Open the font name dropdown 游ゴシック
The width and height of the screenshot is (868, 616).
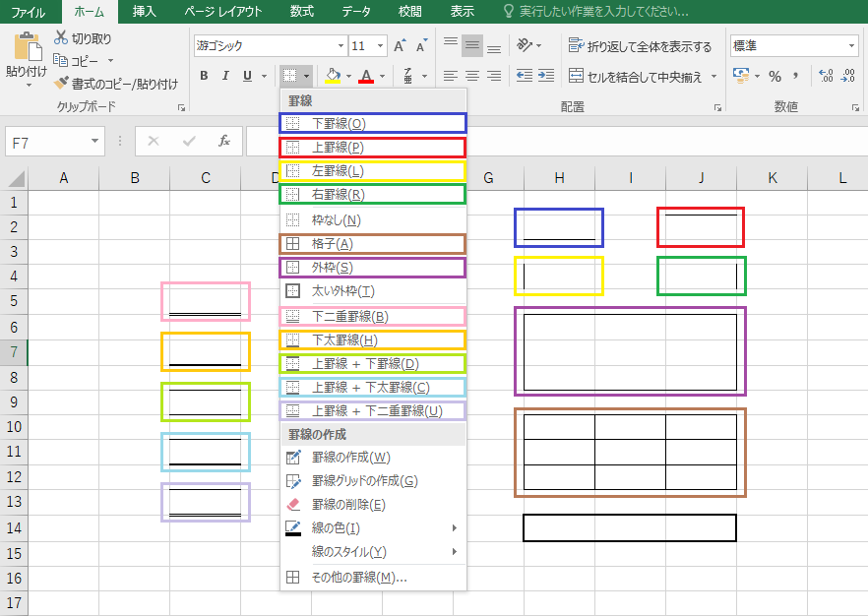tap(270, 46)
